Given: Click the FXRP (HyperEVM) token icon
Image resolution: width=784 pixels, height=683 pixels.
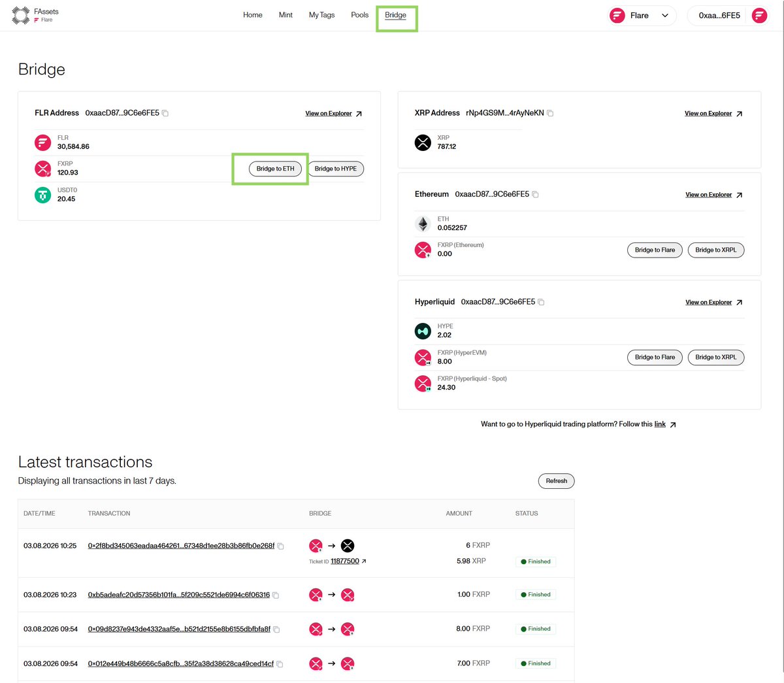Looking at the screenshot, I should point(423,357).
